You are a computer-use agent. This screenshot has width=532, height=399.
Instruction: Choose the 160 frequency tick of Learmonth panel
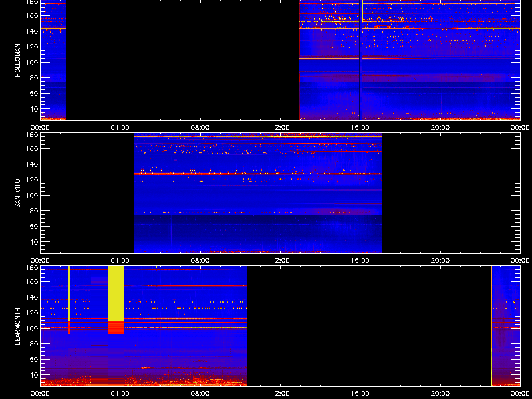click(x=33, y=281)
